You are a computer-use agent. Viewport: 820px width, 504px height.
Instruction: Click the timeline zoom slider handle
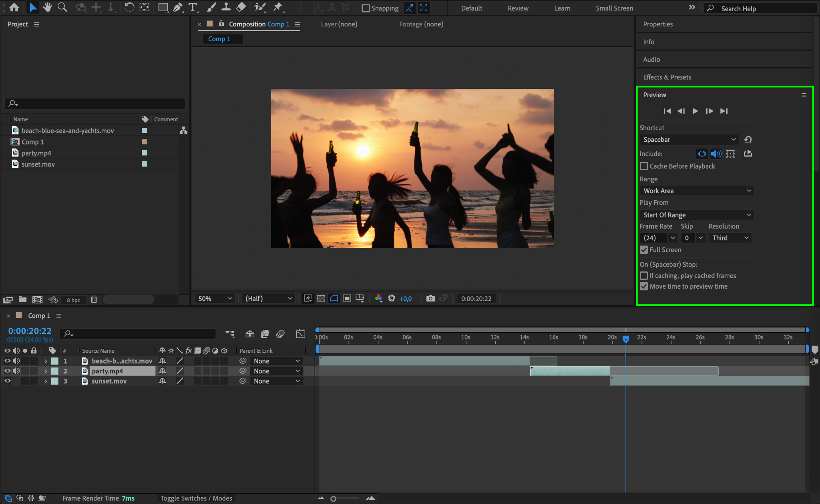tap(333, 499)
